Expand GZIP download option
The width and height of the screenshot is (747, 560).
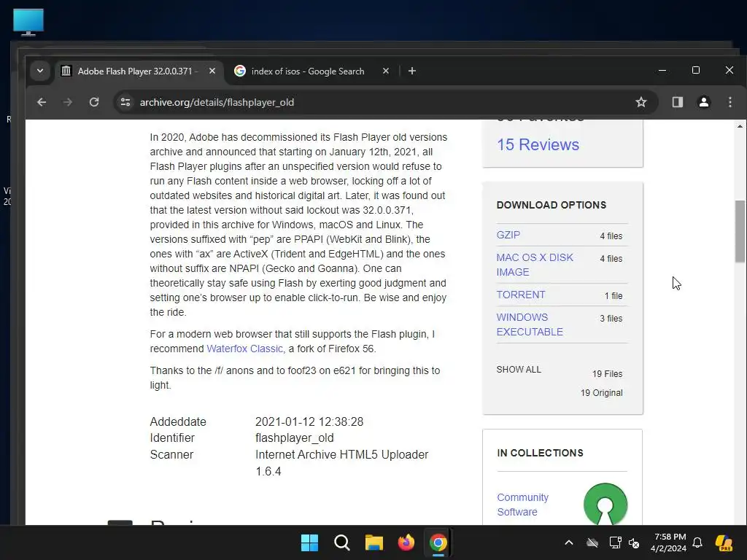(x=508, y=236)
